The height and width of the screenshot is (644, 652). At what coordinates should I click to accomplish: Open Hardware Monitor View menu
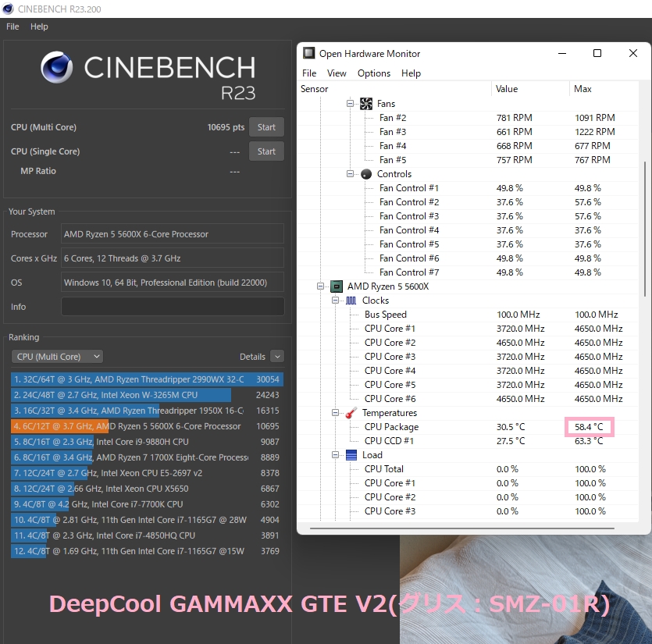click(x=337, y=73)
